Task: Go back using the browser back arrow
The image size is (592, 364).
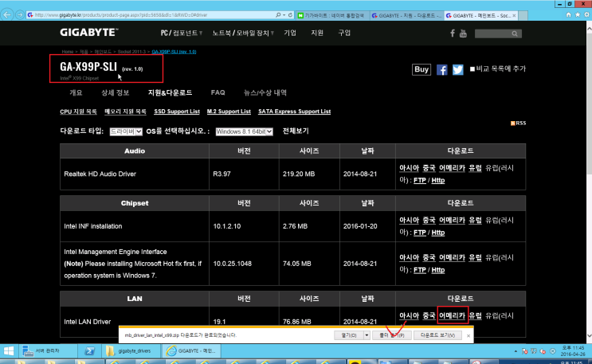Action: (7, 14)
